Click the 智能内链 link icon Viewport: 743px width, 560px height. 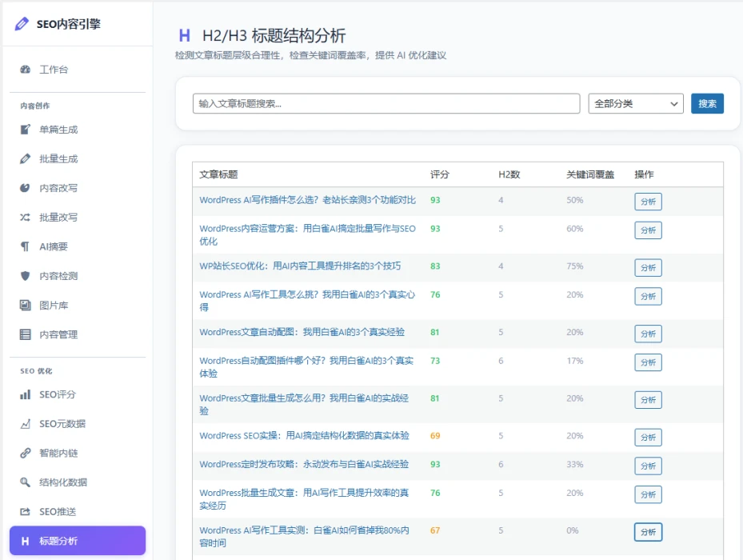(x=25, y=454)
